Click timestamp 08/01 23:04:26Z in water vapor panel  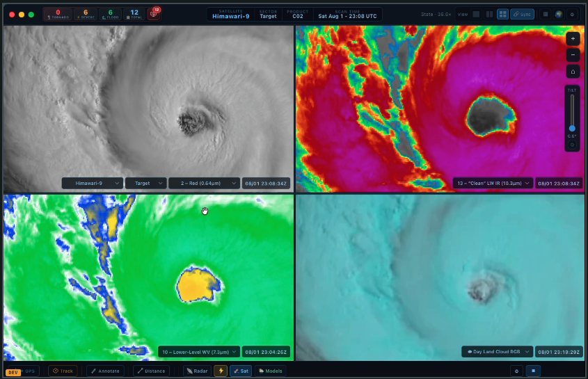coord(266,352)
